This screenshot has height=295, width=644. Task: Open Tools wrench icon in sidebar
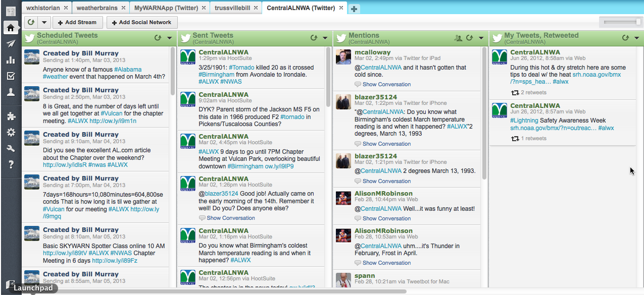click(x=11, y=148)
